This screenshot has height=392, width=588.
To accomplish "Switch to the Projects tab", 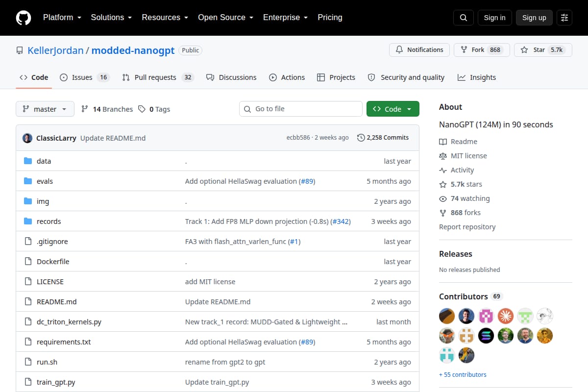I will [336, 77].
